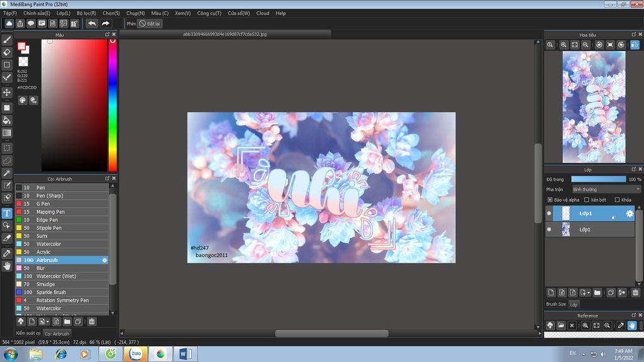Hide the bottom Lớp1 layer visibility dot

coord(549,229)
